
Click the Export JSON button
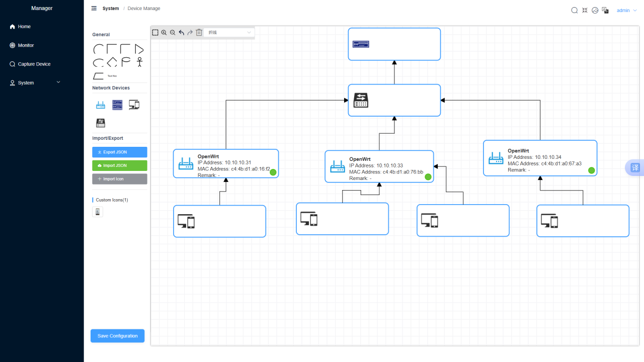click(x=120, y=152)
